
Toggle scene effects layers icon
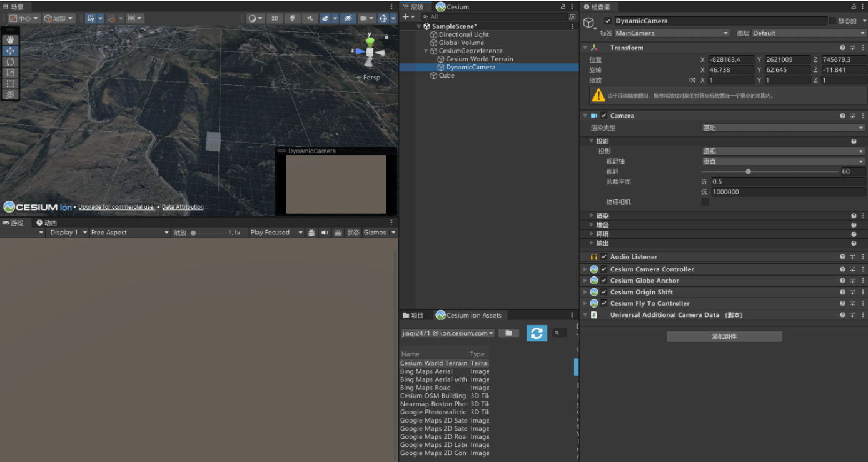325,18
